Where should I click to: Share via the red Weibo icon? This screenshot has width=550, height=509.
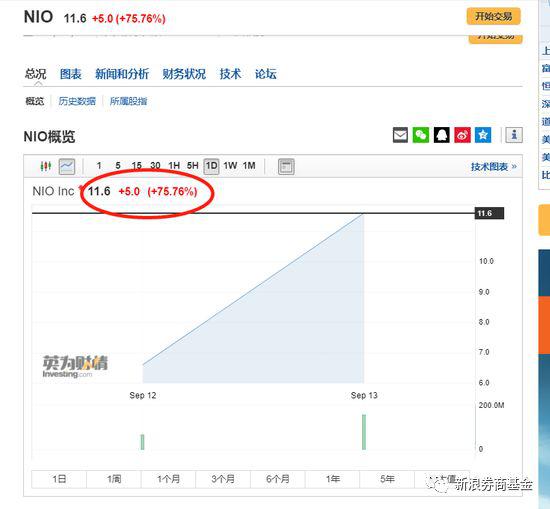point(462,135)
